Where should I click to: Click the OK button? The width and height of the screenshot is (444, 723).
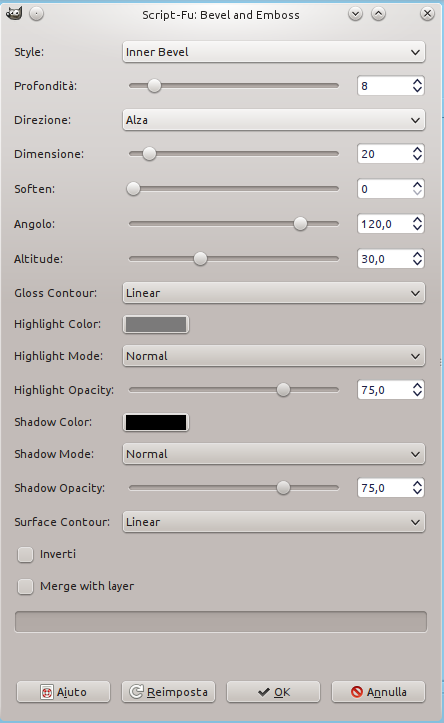[273, 692]
